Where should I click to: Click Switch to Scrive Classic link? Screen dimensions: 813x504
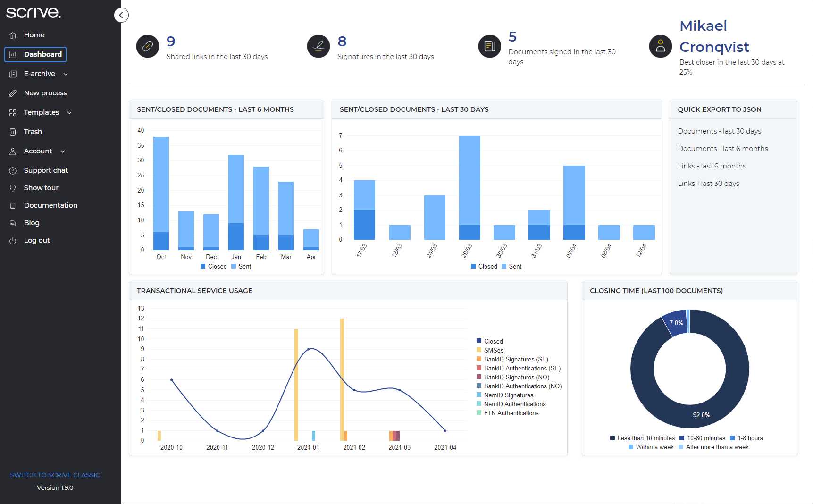[x=55, y=475]
